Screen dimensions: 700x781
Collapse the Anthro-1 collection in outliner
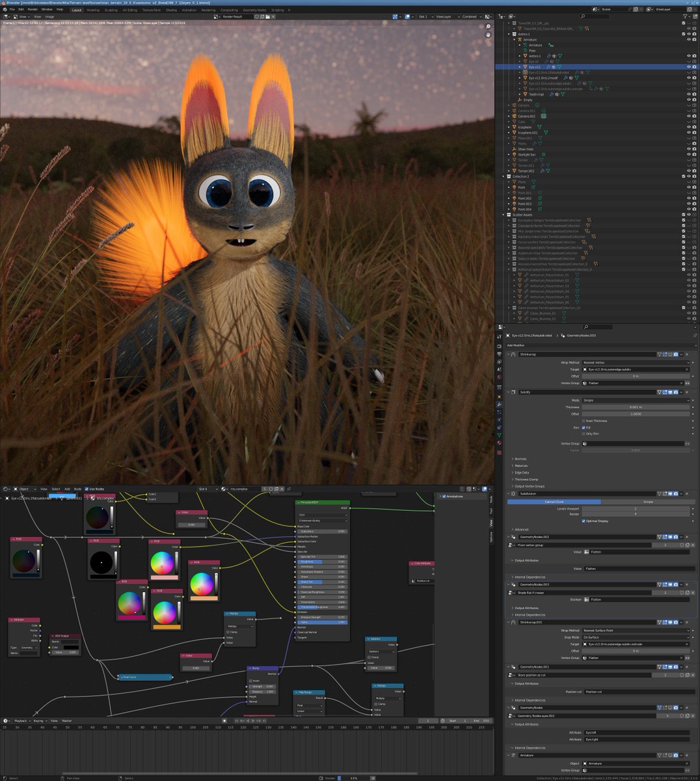(509, 34)
